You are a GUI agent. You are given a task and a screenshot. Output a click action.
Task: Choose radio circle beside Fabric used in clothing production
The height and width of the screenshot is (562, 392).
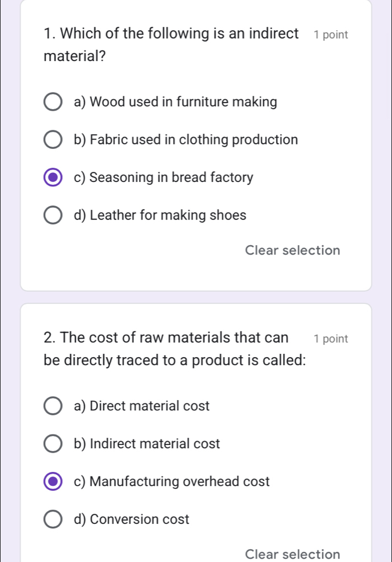pos(53,140)
